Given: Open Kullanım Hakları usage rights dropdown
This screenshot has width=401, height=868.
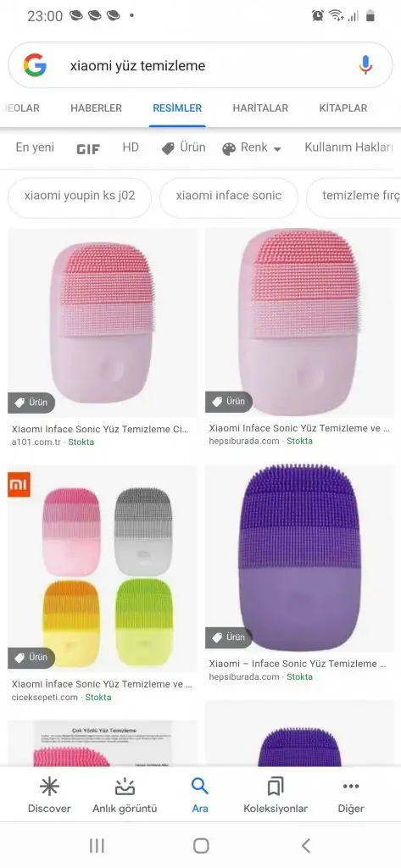Looking at the screenshot, I should (349, 147).
